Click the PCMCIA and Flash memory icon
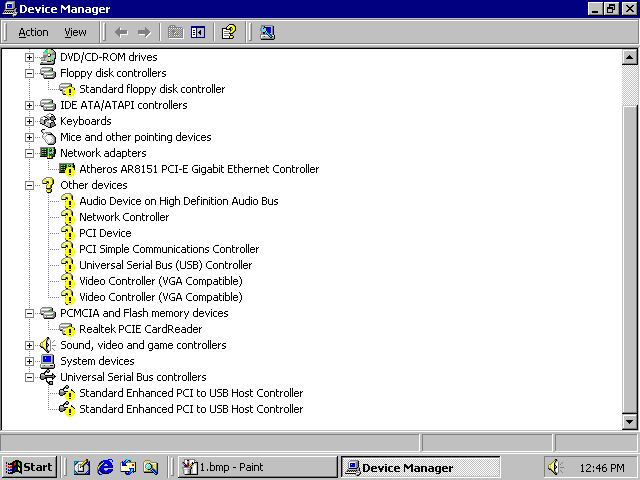640x480 pixels. (48, 313)
